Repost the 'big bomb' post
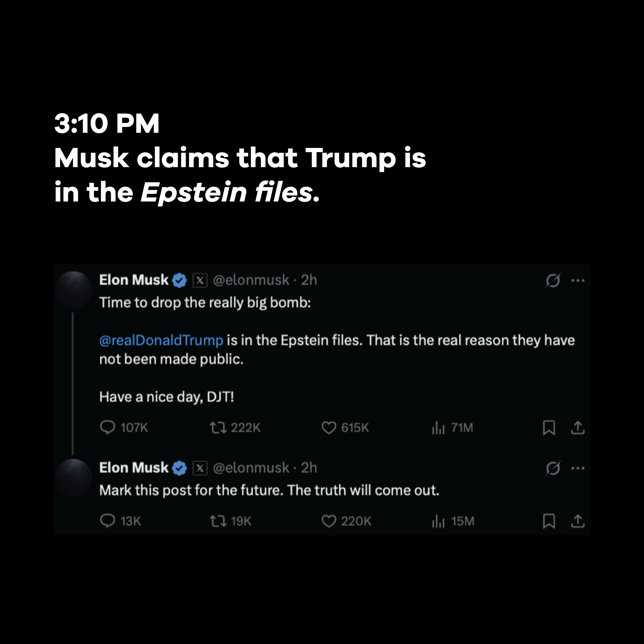This screenshot has height=644, width=644. point(218,427)
